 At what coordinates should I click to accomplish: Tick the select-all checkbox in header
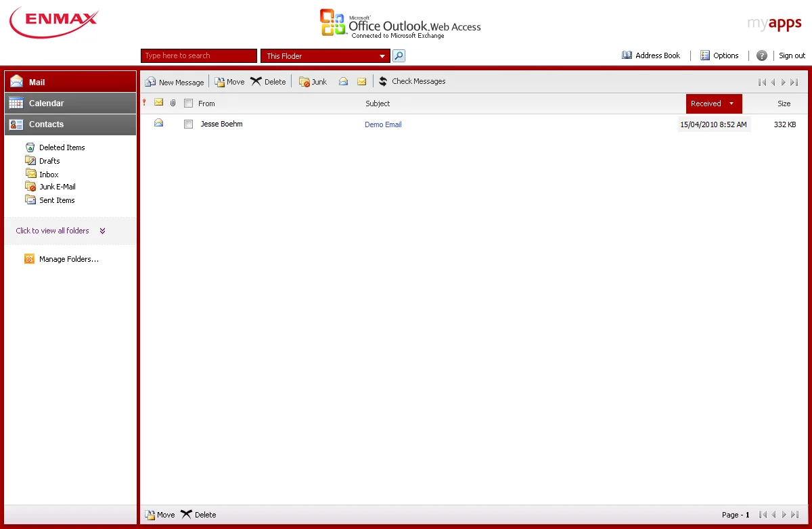(189, 103)
